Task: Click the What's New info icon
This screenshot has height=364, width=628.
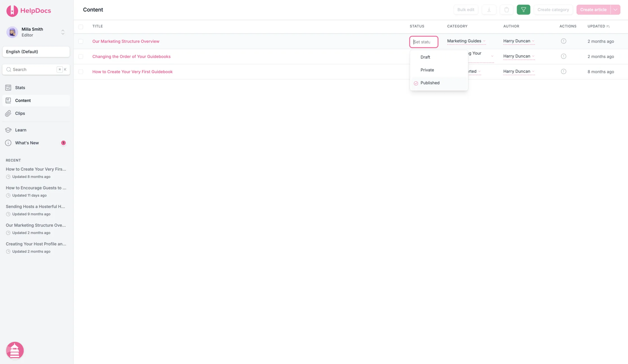Action: click(8, 143)
